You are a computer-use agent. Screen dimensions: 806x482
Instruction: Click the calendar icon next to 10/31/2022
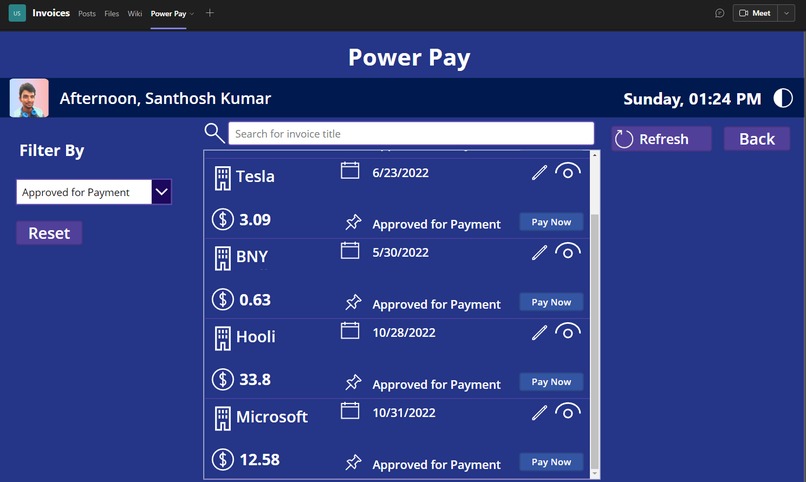pos(350,411)
